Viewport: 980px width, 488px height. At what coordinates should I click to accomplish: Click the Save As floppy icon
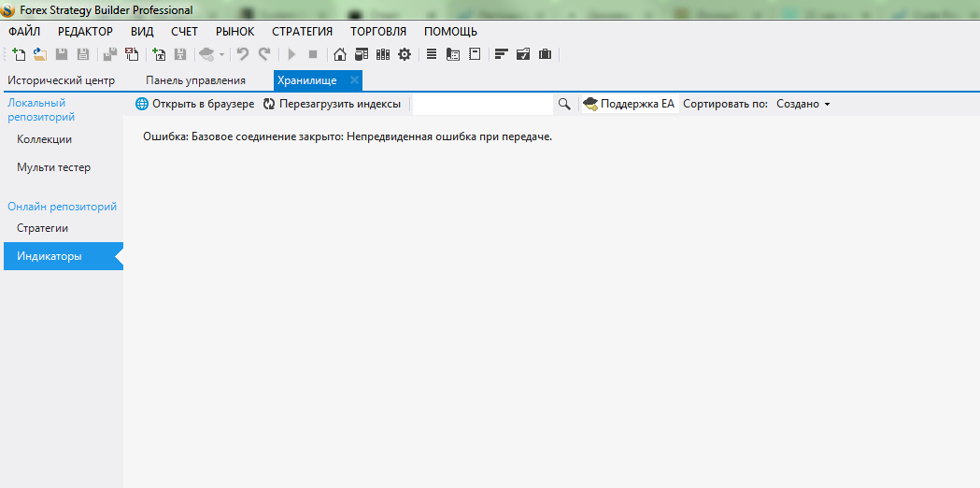[x=82, y=54]
